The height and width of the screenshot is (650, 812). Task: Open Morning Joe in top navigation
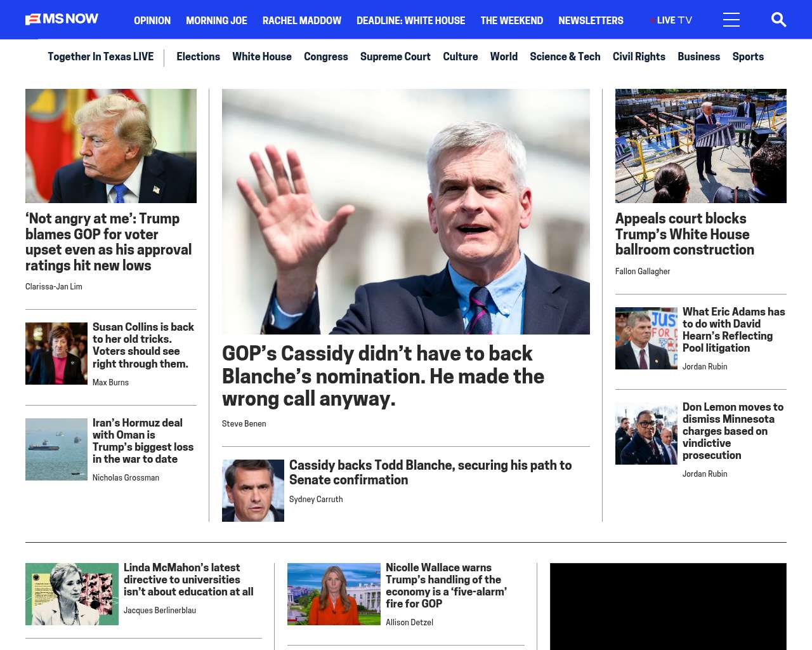click(216, 20)
